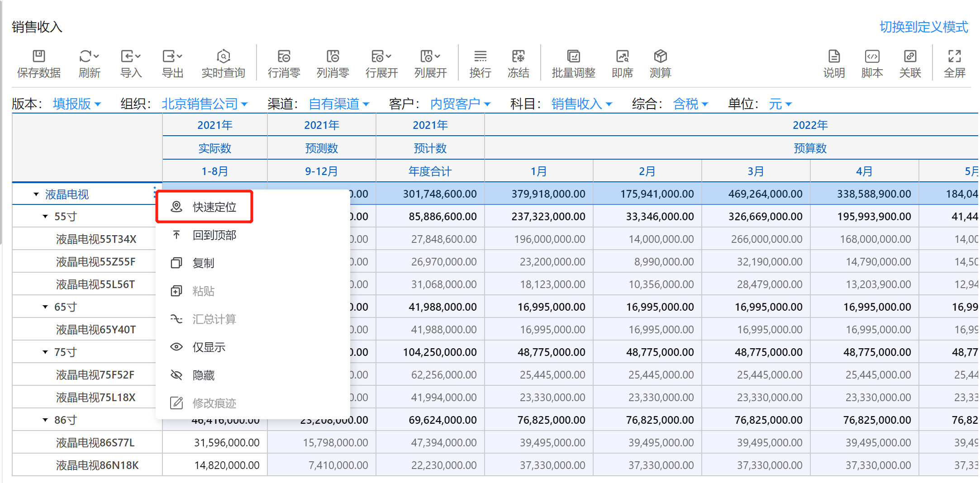Image resolution: width=980 pixels, height=483 pixels.
Task: Open the Organization 北京销售公司 dropdown
Action: tap(205, 104)
